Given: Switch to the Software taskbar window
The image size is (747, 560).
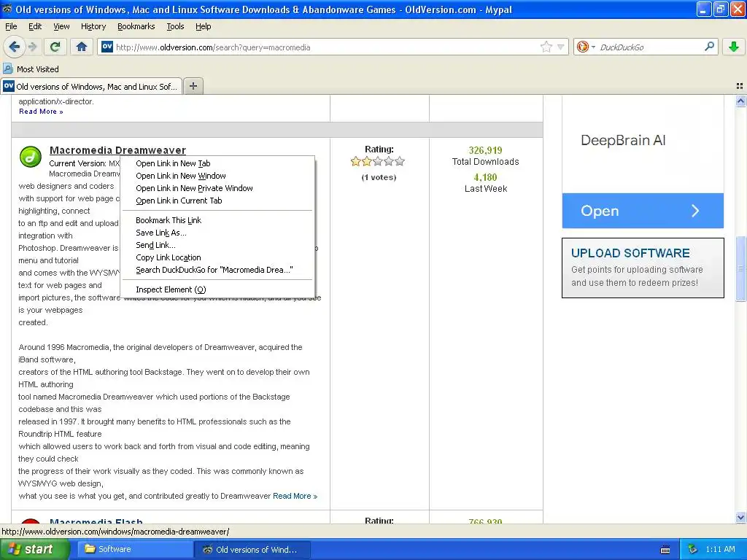Looking at the screenshot, I should click(x=134, y=549).
